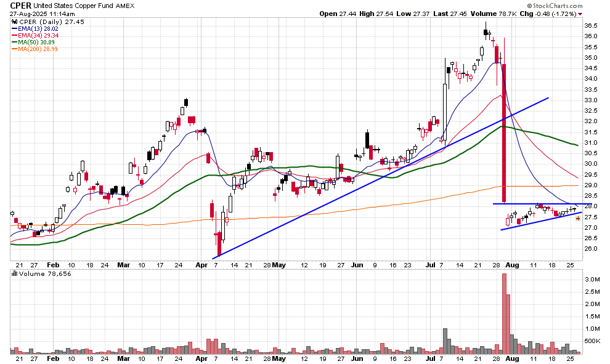This screenshot has height=364, width=610.
Task: Select the 'CPER (Daily) 27.45' legend entry
Action: pos(52,22)
